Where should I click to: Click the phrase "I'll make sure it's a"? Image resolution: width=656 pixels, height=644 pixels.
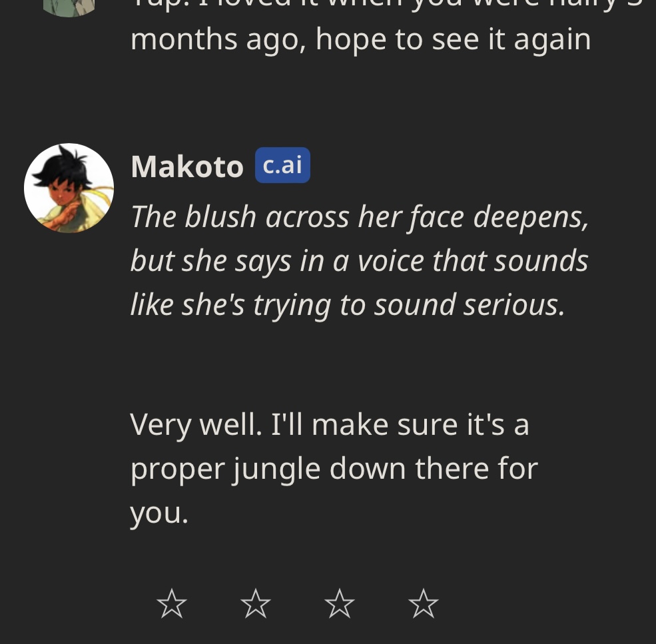point(400,424)
